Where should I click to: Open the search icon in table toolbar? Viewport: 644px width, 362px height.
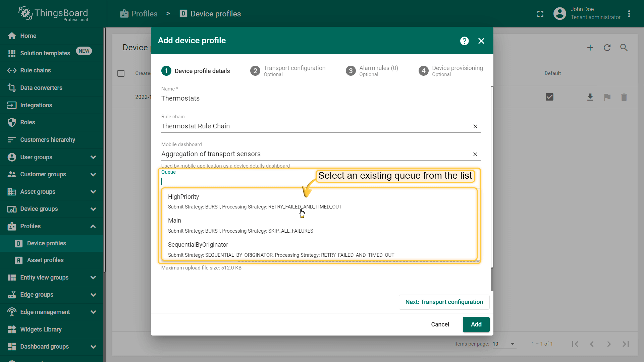(624, 48)
